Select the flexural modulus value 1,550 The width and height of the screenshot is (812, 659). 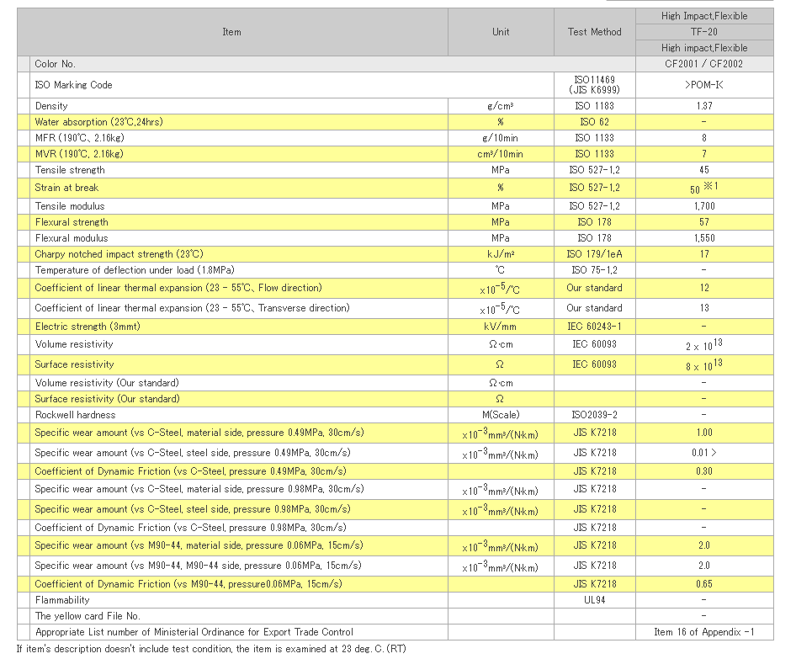click(x=704, y=238)
